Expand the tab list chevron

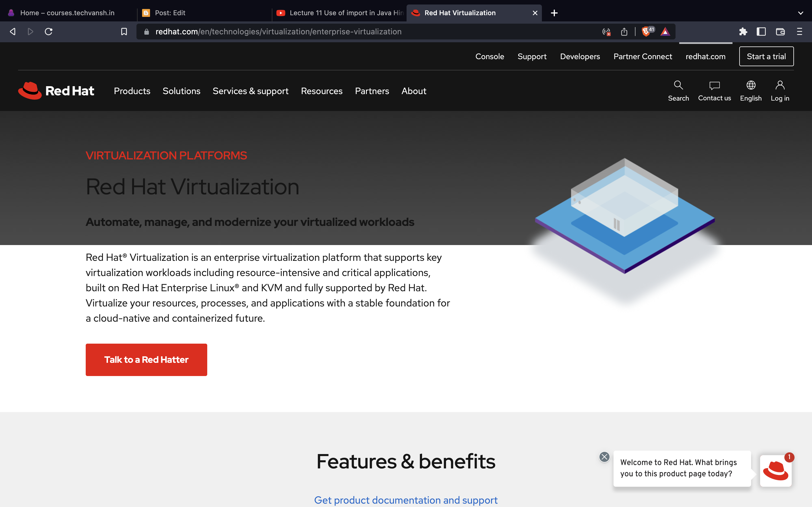[x=800, y=13]
